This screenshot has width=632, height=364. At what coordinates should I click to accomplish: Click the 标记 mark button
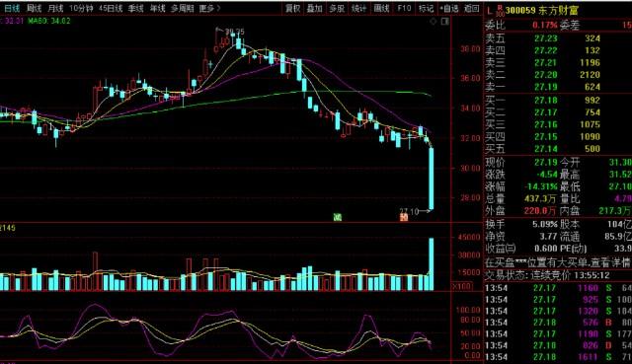coord(426,8)
